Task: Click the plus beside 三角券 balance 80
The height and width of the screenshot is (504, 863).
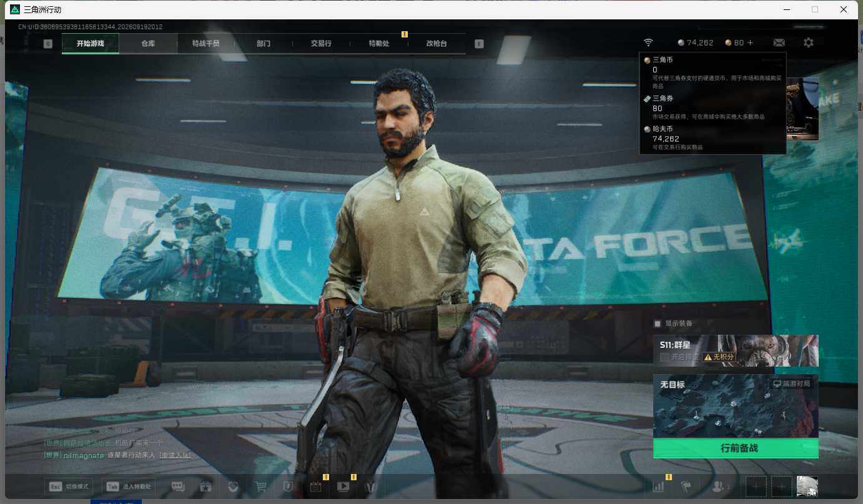Action: (x=750, y=42)
